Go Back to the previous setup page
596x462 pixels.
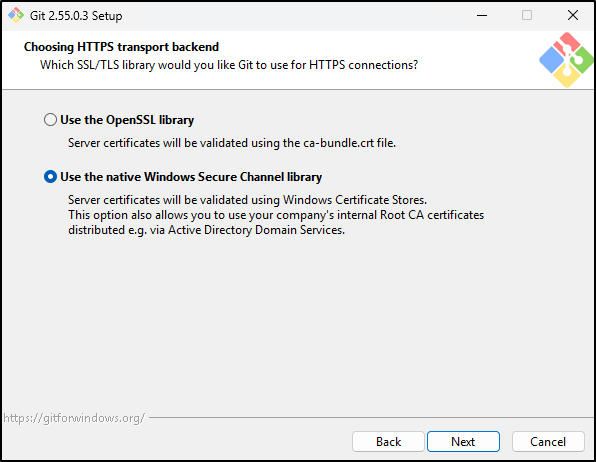388,441
